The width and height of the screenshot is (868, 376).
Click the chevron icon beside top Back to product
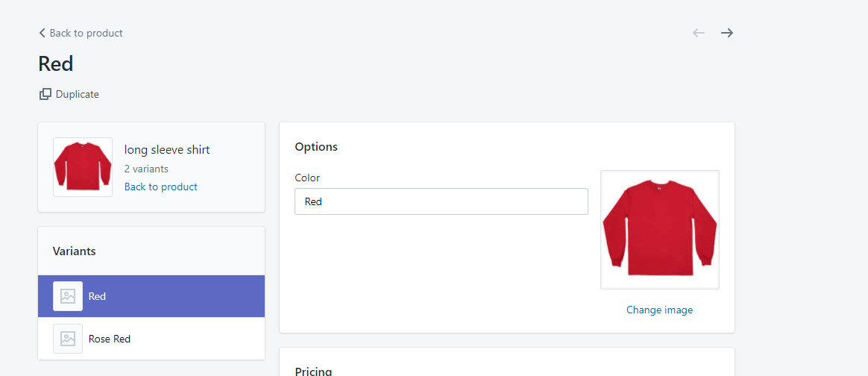[x=42, y=33]
